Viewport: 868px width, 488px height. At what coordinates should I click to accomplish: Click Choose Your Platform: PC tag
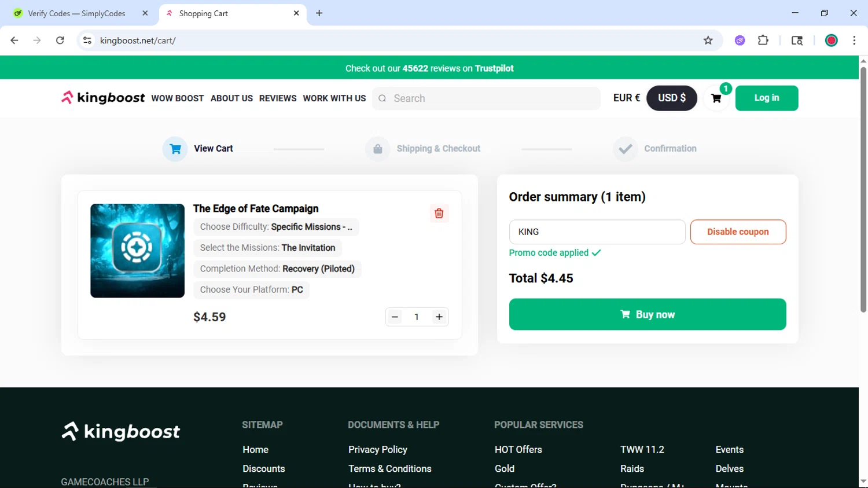click(x=251, y=289)
